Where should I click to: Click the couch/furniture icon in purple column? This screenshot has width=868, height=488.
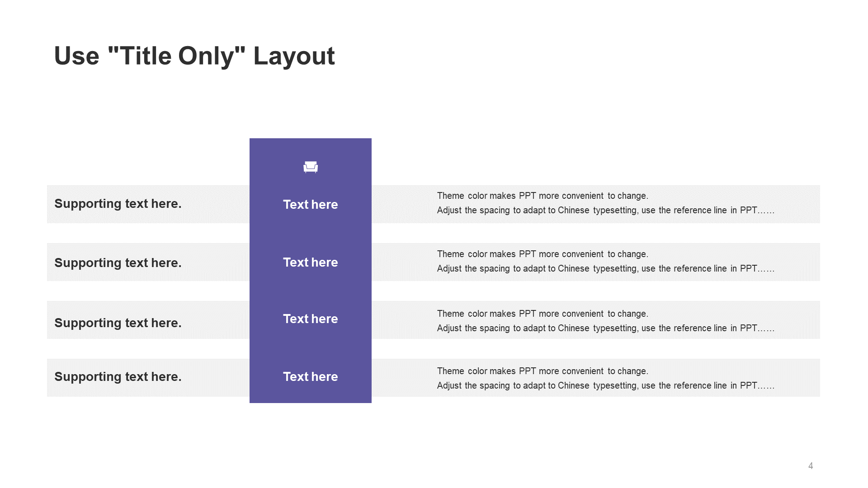[310, 166]
